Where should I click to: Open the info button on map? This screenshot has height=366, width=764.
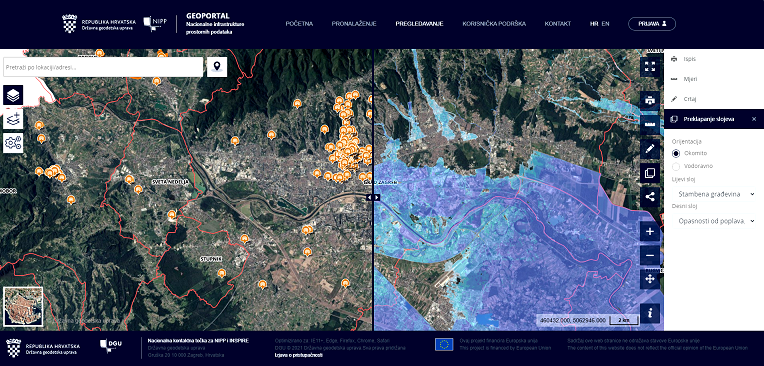(649, 314)
